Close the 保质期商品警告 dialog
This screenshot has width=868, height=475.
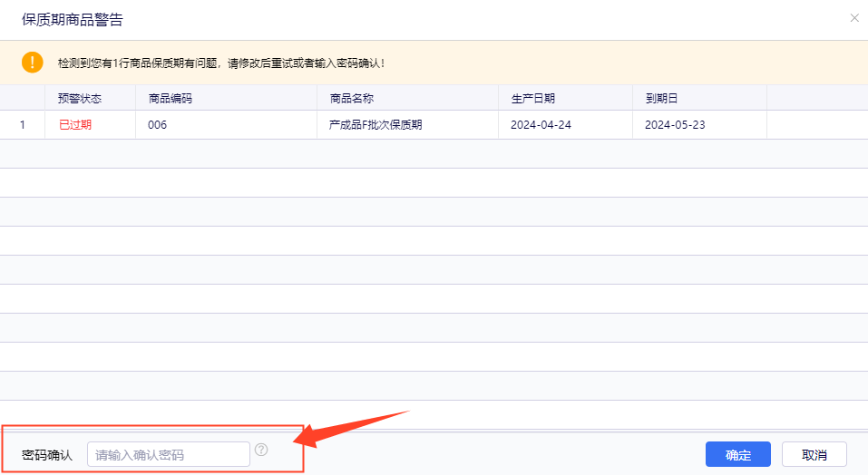click(x=854, y=18)
